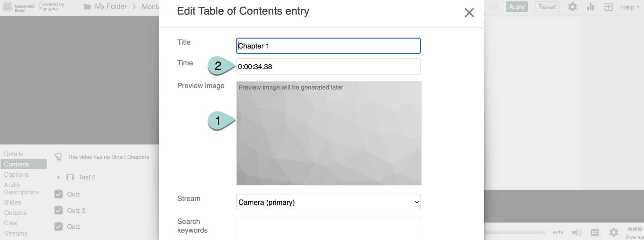Click the Revert button
This screenshot has width=644, height=240.
click(x=547, y=7)
